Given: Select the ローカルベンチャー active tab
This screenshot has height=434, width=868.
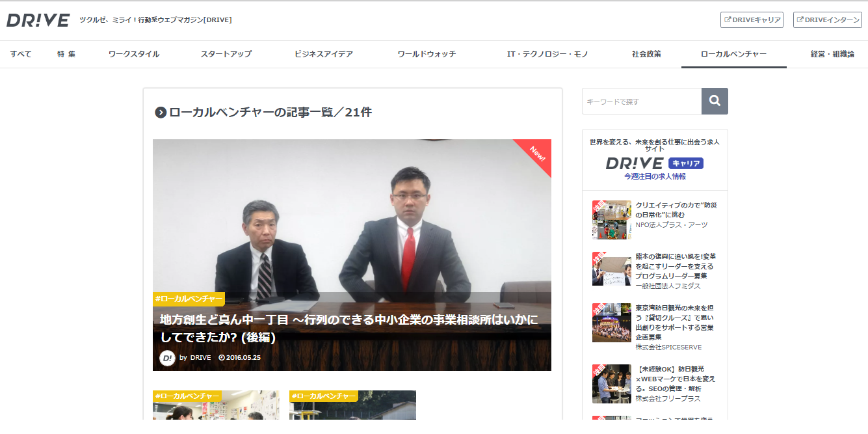Looking at the screenshot, I should [734, 54].
